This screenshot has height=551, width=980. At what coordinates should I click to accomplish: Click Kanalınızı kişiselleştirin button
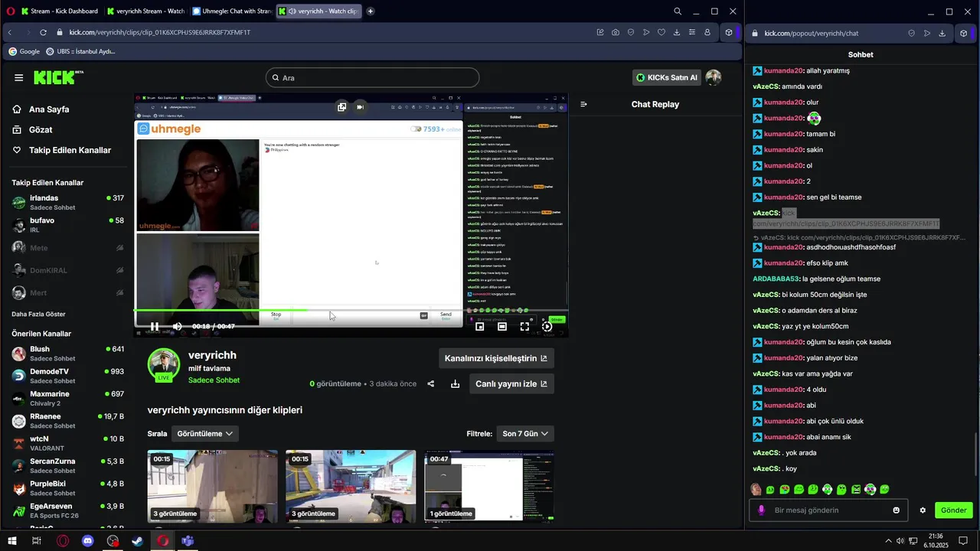pos(496,358)
